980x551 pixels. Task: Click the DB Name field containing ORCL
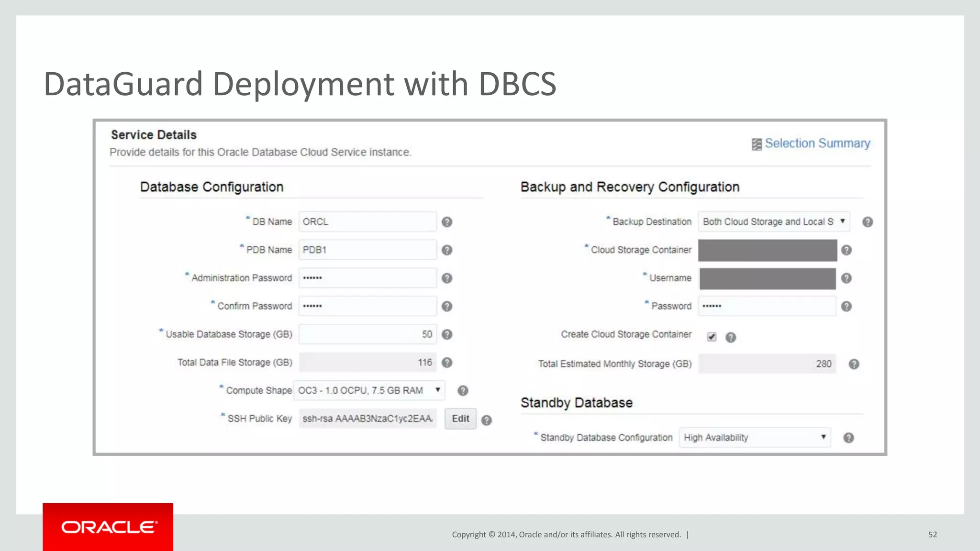pos(367,222)
